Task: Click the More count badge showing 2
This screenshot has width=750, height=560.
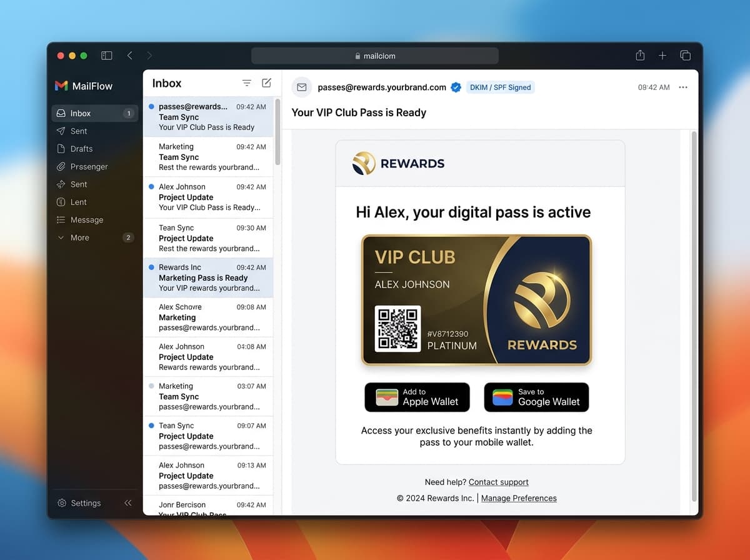Action: [x=128, y=237]
